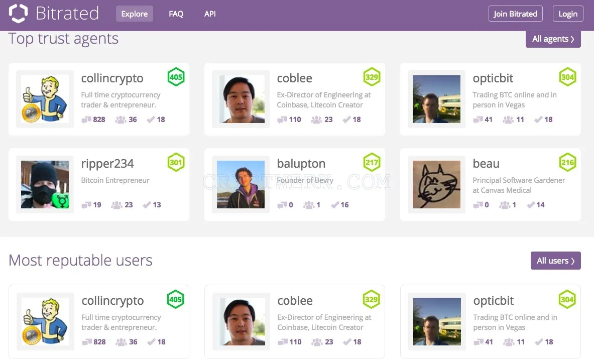The image size is (594, 364).
Task: Open the All agents button
Action: (x=553, y=39)
